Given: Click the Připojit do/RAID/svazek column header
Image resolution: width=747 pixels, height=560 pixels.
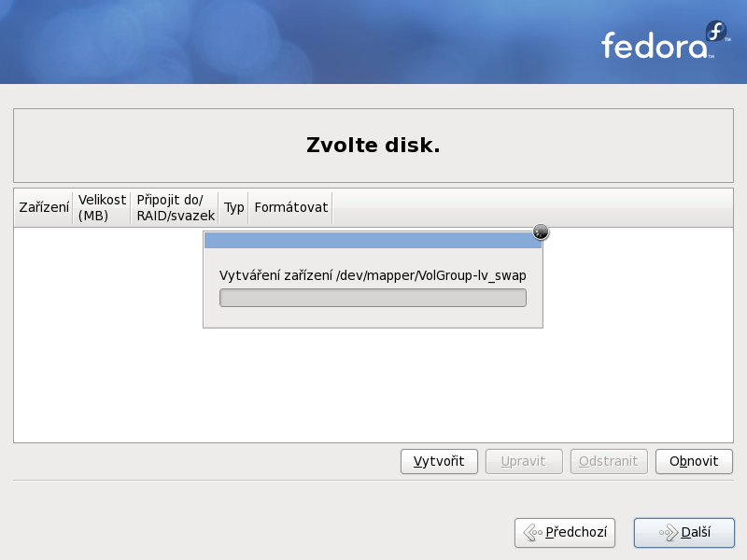Looking at the screenshot, I should point(175,207).
